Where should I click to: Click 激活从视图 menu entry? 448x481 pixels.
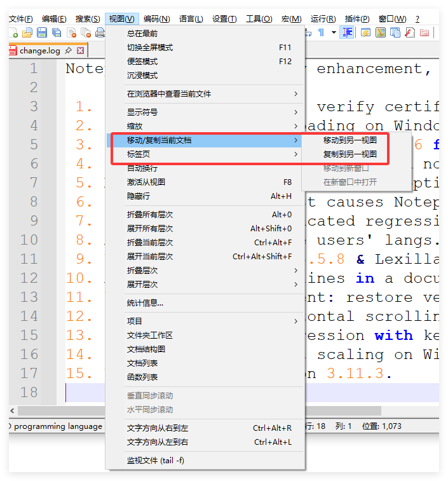click(x=205, y=182)
